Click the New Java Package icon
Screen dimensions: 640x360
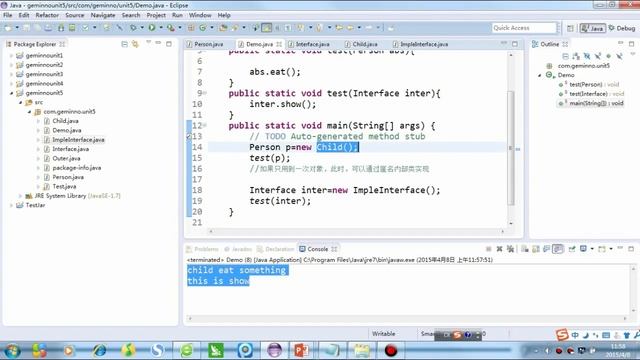191,28
